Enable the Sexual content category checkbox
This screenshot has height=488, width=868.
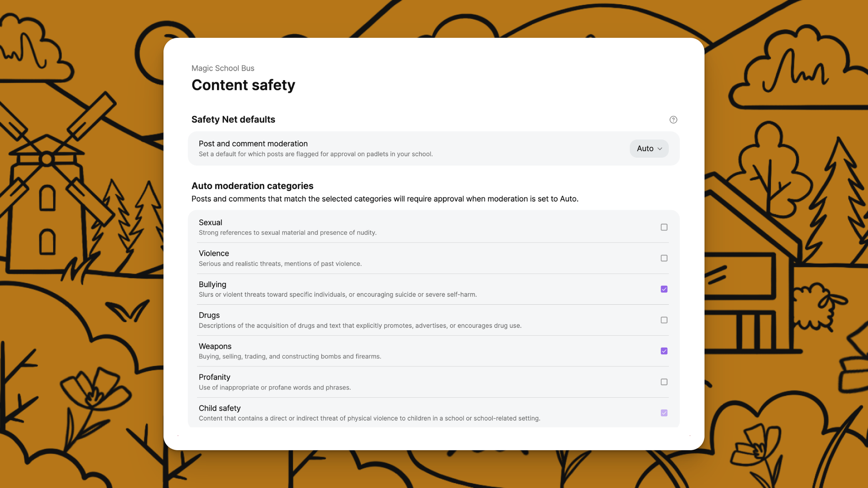point(664,227)
